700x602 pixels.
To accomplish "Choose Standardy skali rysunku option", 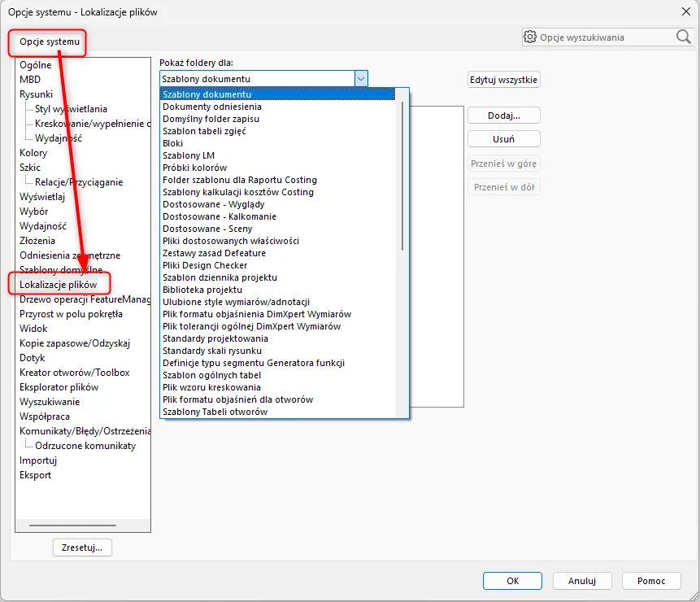I will [278, 351].
